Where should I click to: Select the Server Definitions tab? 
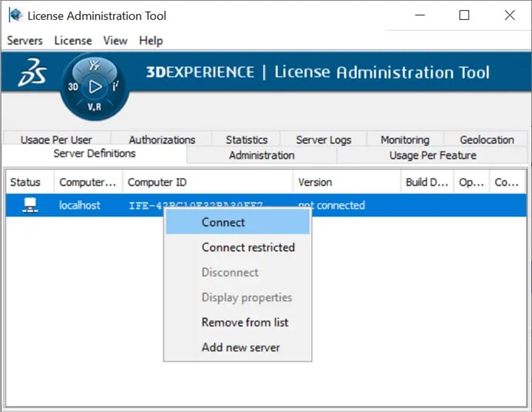(x=95, y=154)
